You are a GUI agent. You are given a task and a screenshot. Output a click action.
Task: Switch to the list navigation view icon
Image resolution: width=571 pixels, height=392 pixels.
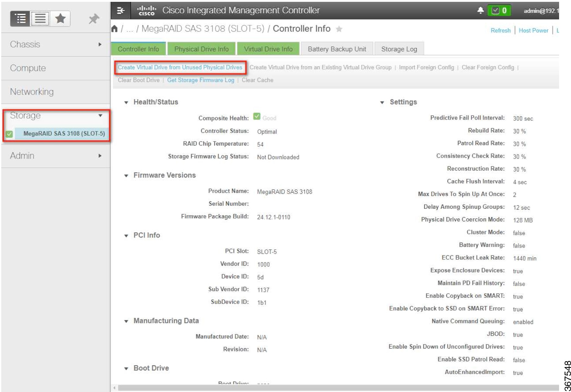click(x=40, y=19)
